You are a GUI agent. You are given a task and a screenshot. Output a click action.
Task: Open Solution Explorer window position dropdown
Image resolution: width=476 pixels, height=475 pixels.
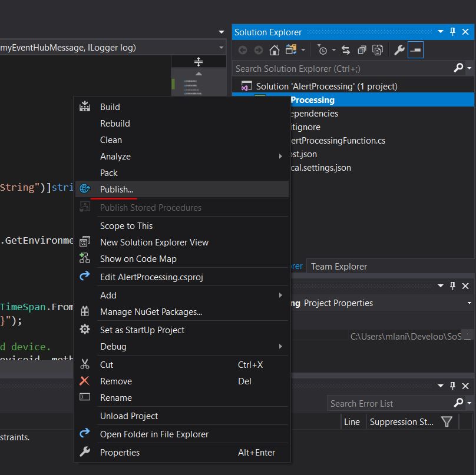tap(441, 32)
